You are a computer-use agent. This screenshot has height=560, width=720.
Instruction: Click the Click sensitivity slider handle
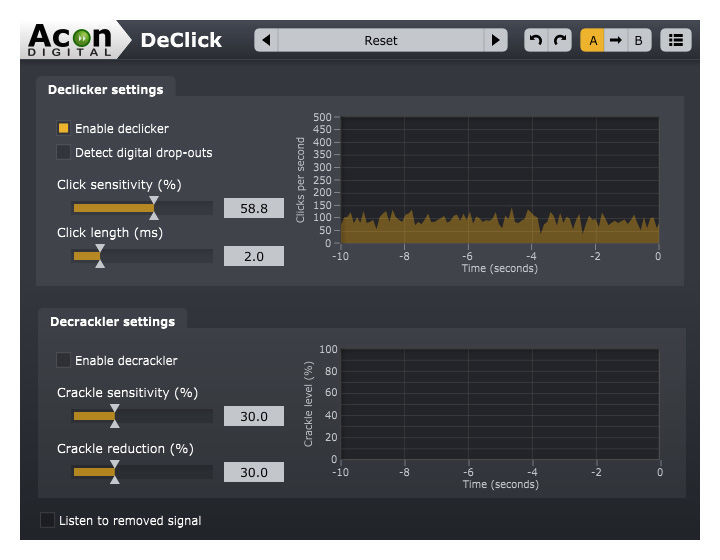pyautogui.click(x=154, y=208)
